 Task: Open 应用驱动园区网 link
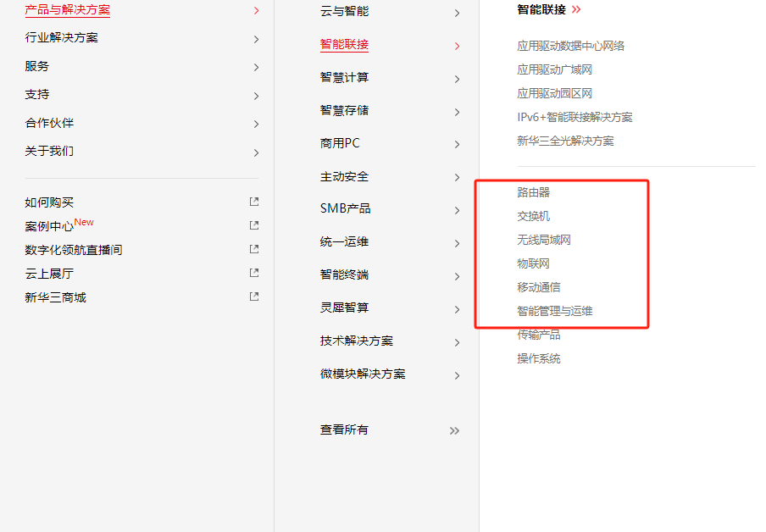click(x=554, y=93)
